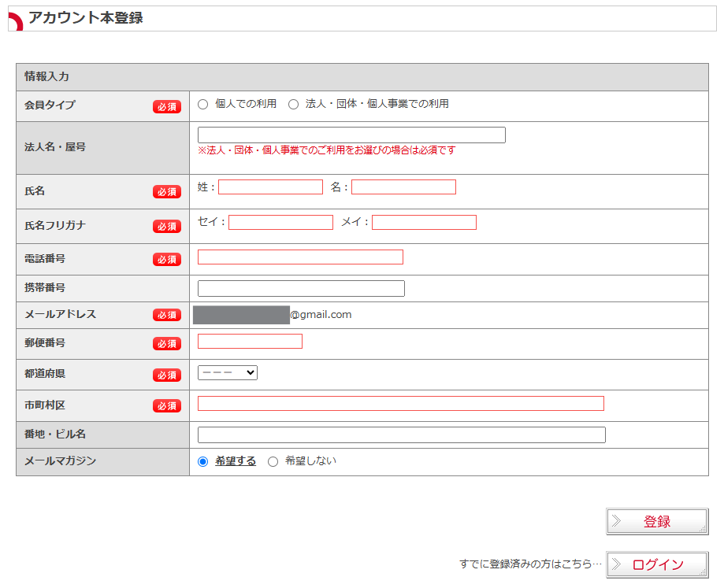The width and height of the screenshot is (724, 588).
Task: Click the 会員タイプ label
Action: click(50, 105)
